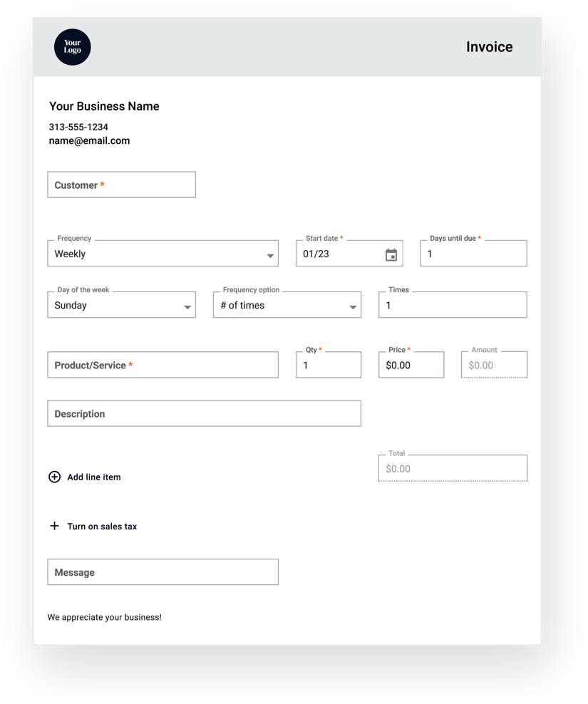Viewport: 588px width, 704px height.
Task: Open the Frequency dropdown showing Weekly
Action: point(163,254)
